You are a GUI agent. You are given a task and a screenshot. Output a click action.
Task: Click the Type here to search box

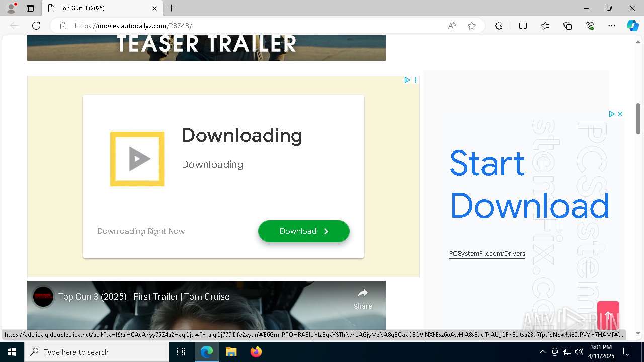pos(97,352)
